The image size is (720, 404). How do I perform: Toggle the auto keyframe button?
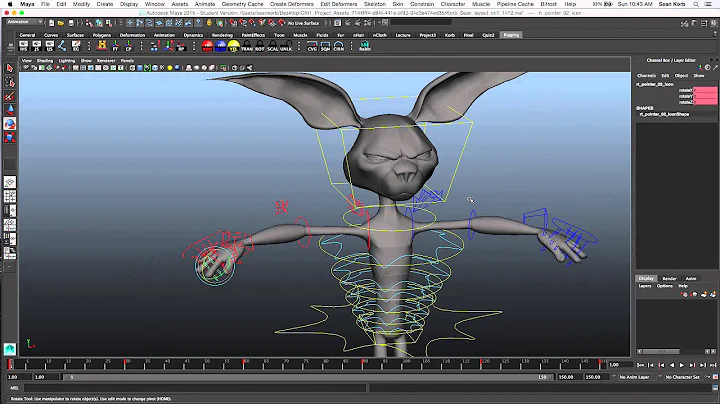715,377
